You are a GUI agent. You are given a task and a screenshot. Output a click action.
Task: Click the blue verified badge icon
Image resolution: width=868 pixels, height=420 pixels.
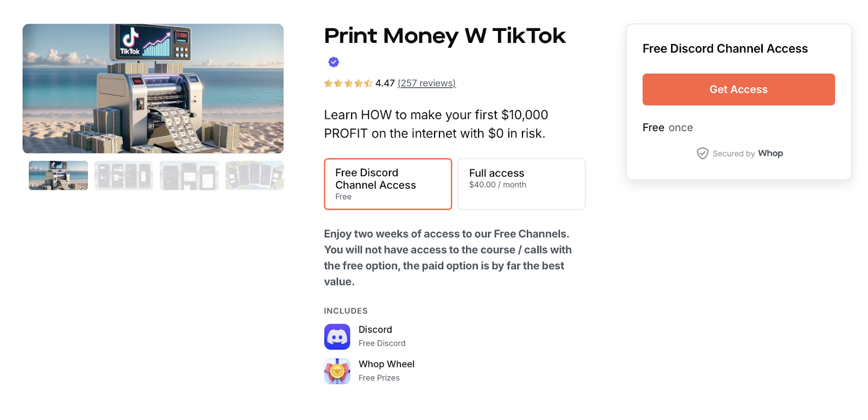(333, 62)
